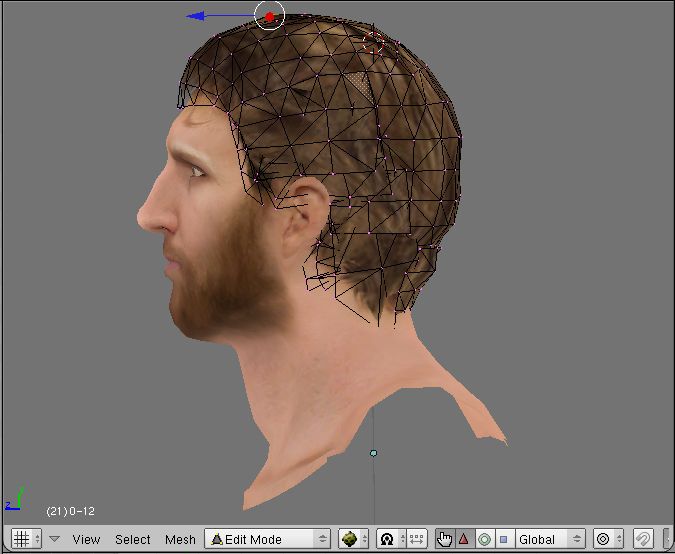Viewport: 675px width, 554px height.
Task: Open the window type selector grid icon
Action: coord(21,539)
